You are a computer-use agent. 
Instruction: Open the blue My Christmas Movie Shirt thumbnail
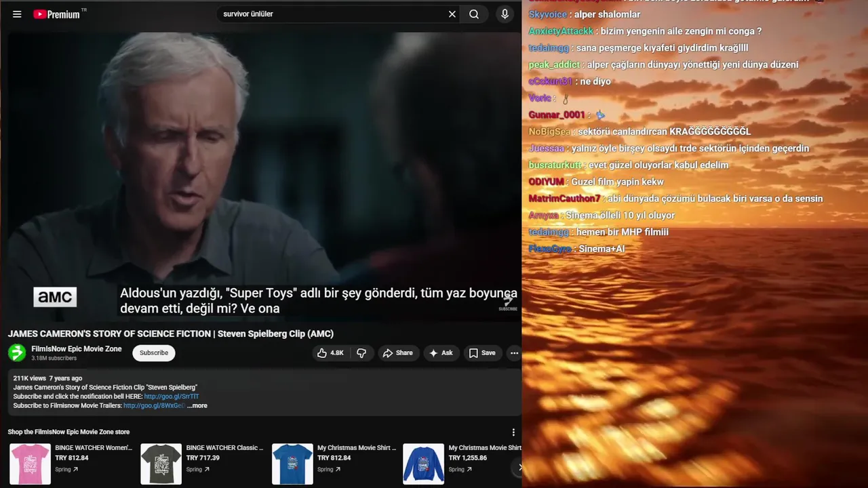click(292, 464)
